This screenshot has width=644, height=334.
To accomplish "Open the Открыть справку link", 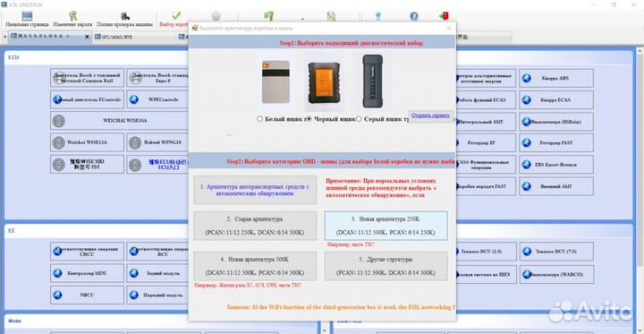I will tap(430, 116).
